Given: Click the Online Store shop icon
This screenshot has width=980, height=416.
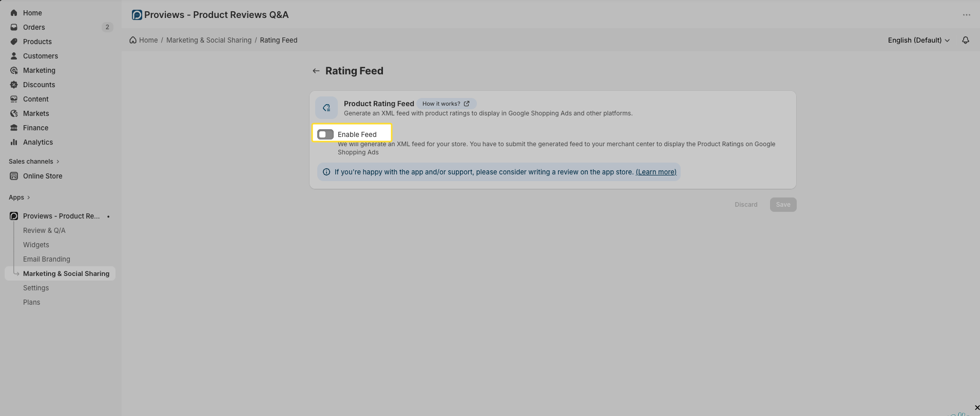Looking at the screenshot, I should (14, 176).
